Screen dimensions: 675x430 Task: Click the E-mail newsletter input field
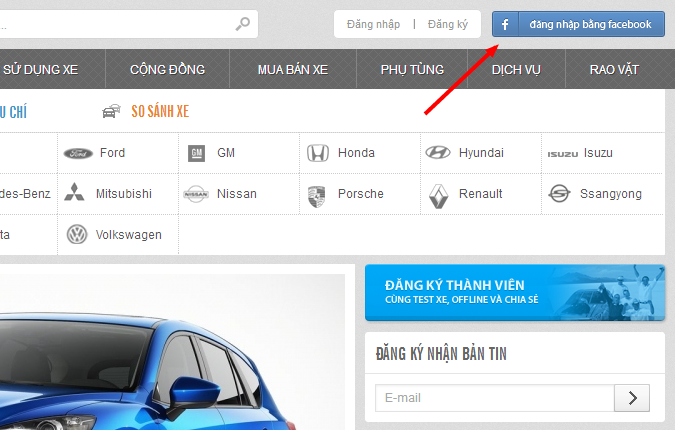494,398
